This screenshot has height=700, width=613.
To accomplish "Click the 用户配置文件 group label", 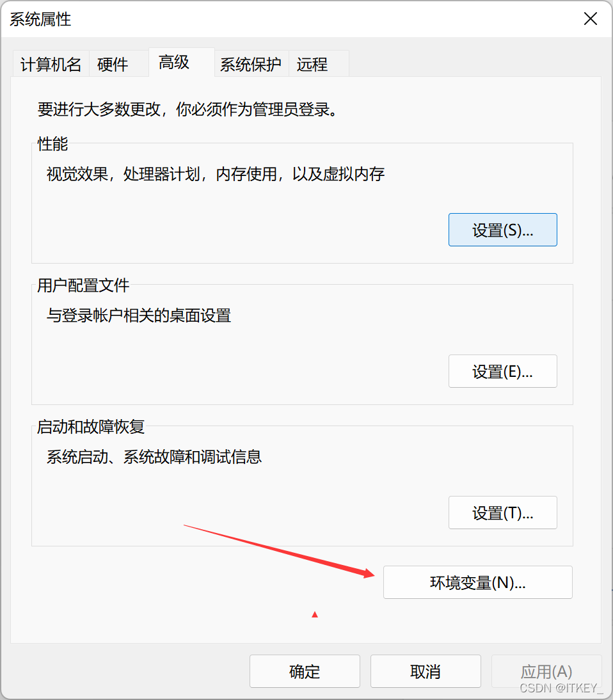I will (83, 285).
